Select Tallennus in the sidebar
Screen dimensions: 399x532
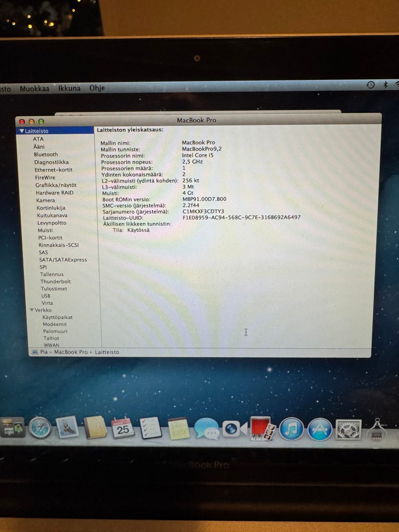[52, 274]
